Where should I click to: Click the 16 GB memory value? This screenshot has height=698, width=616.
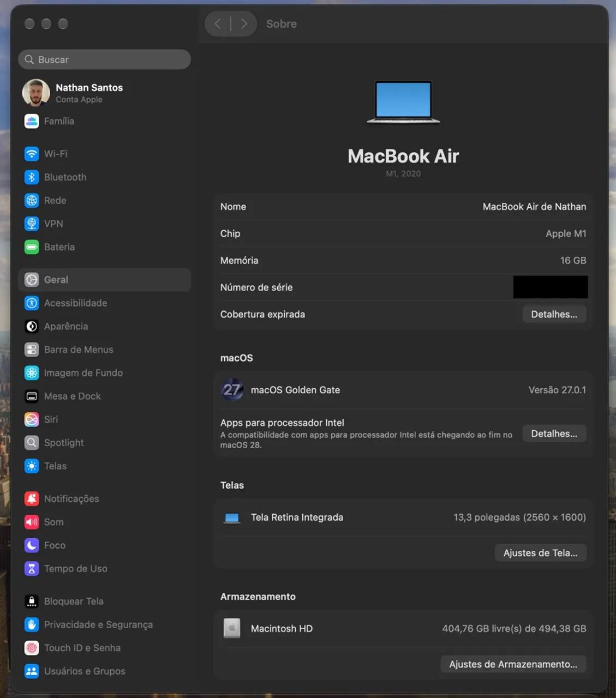point(573,261)
